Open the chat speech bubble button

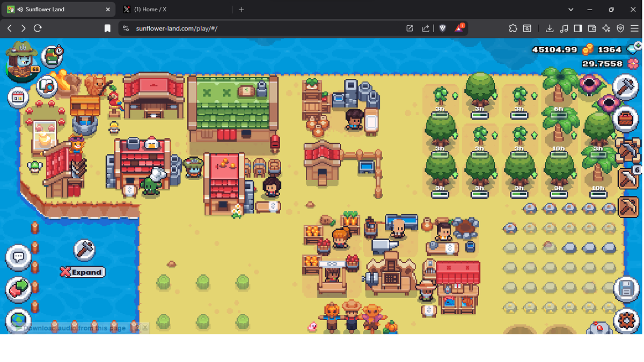point(19,257)
